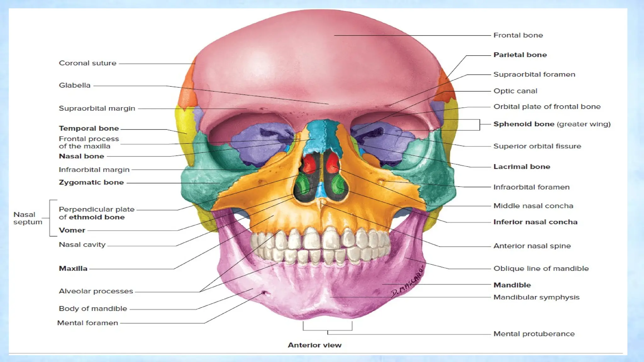The width and height of the screenshot is (644, 362).
Task: Click the 'Parietal bone' label text
Action: click(520, 55)
